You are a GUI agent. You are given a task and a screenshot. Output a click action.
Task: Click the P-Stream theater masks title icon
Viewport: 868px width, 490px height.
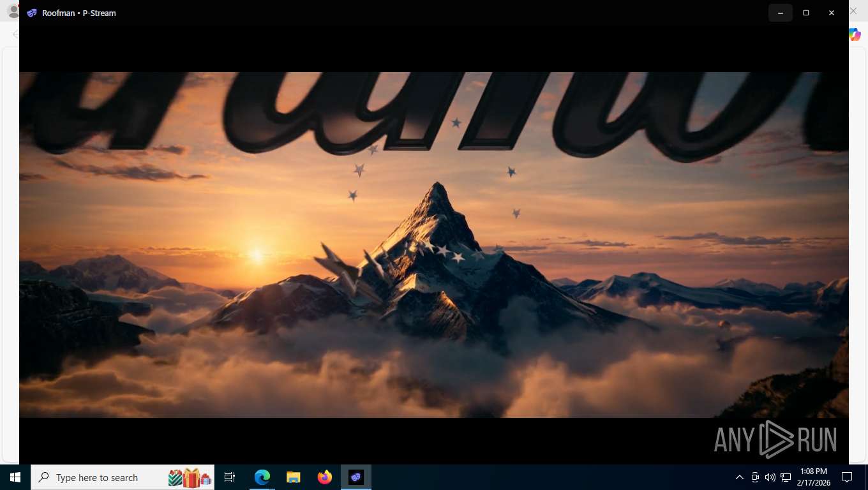point(32,13)
